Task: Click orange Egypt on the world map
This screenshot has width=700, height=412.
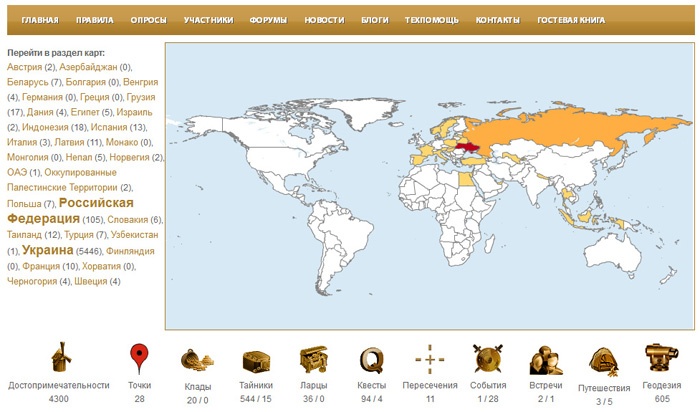Action: tap(465, 179)
